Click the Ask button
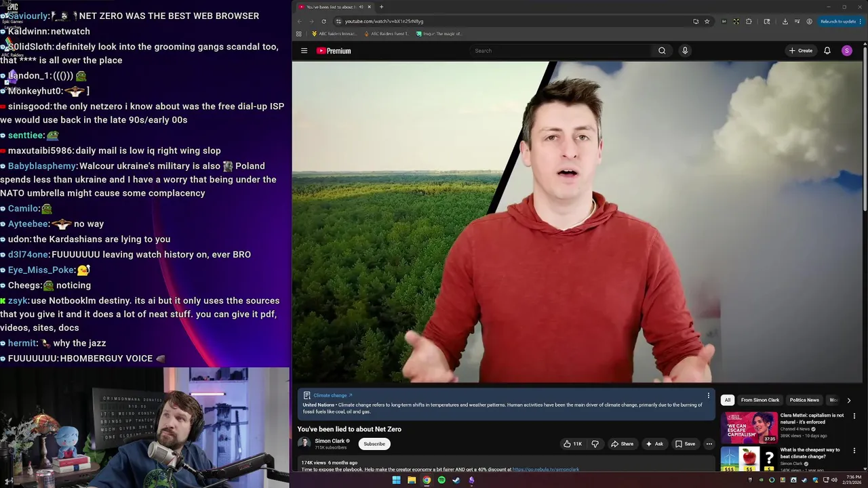This screenshot has width=868, height=488. (x=654, y=444)
